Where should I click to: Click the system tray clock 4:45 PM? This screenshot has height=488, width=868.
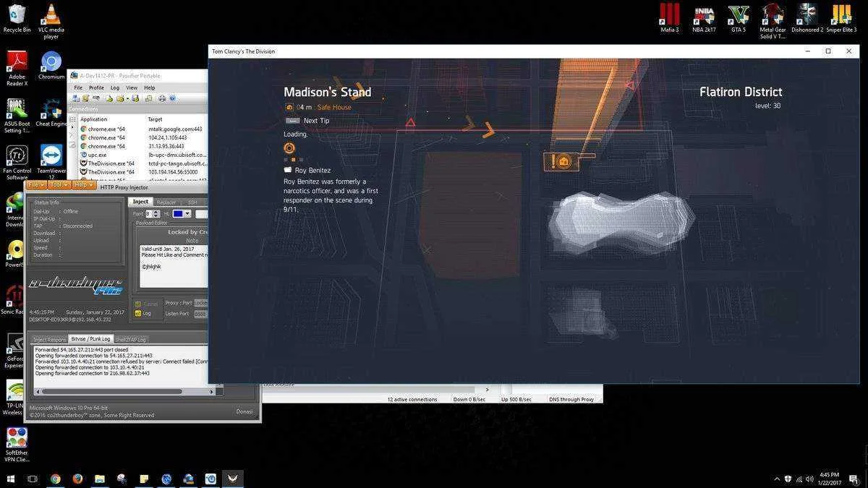coord(830,479)
